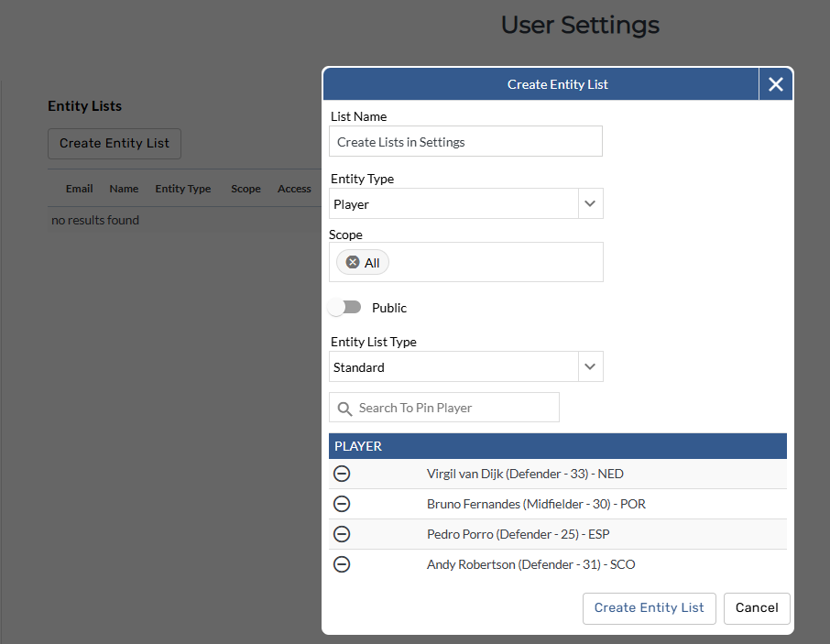Sort by Entity Type column header
The height and width of the screenshot is (644, 830).
(x=182, y=189)
